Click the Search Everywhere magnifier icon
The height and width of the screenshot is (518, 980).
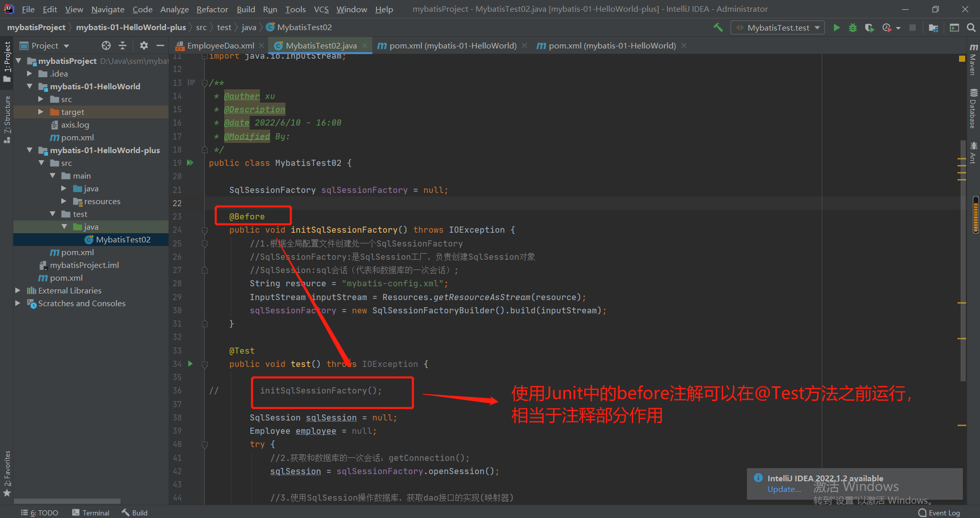coord(971,28)
